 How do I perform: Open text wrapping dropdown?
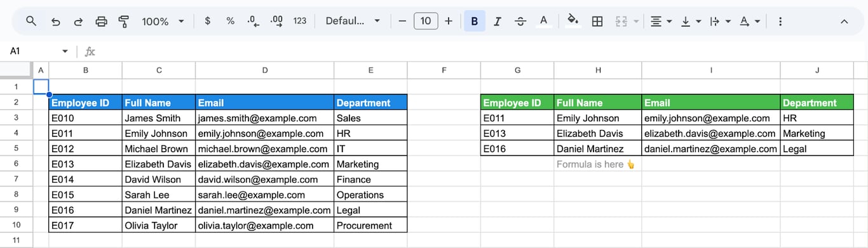tap(720, 21)
